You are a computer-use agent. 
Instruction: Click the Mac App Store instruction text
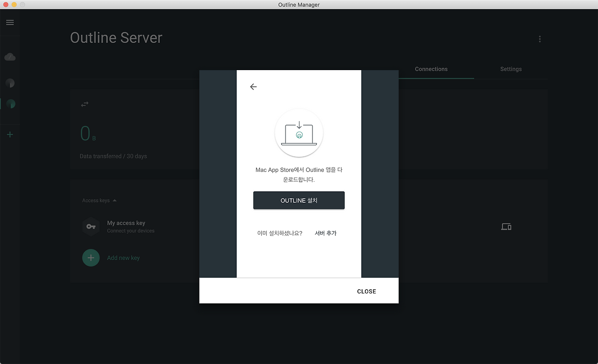point(299,175)
